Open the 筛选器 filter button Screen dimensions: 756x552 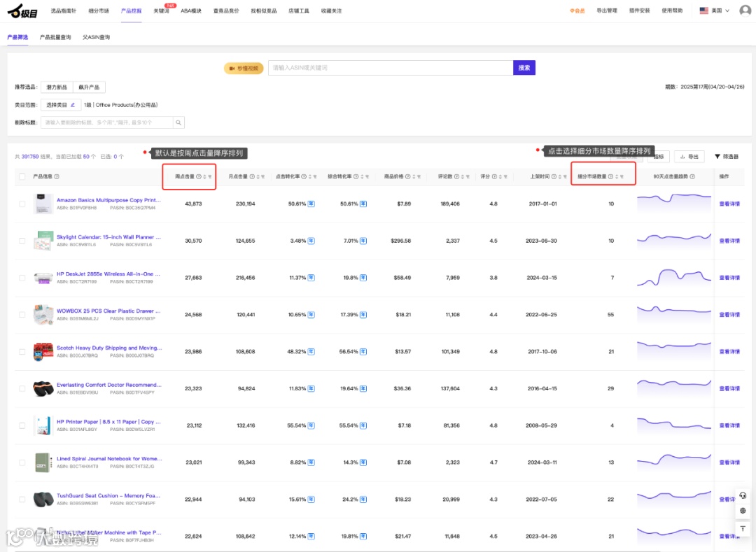(727, 157)
